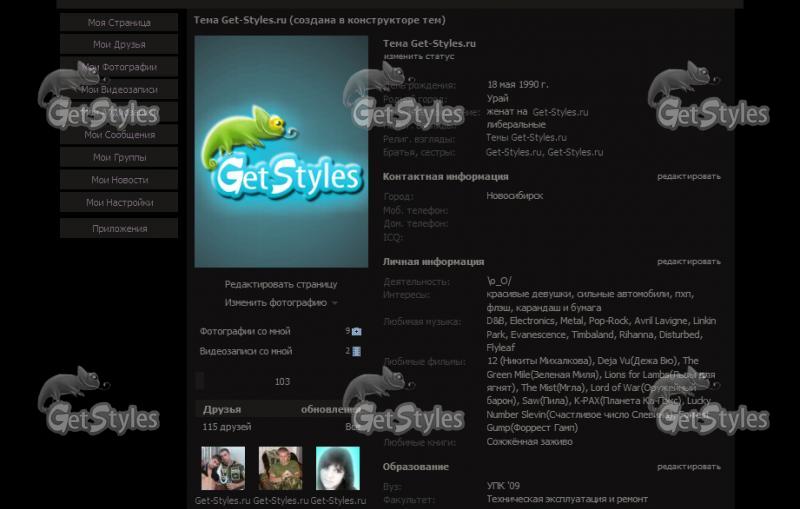Open Мои Сообщения menu item
This screenshot has height=509, width=800.
(x=119, y=135)
